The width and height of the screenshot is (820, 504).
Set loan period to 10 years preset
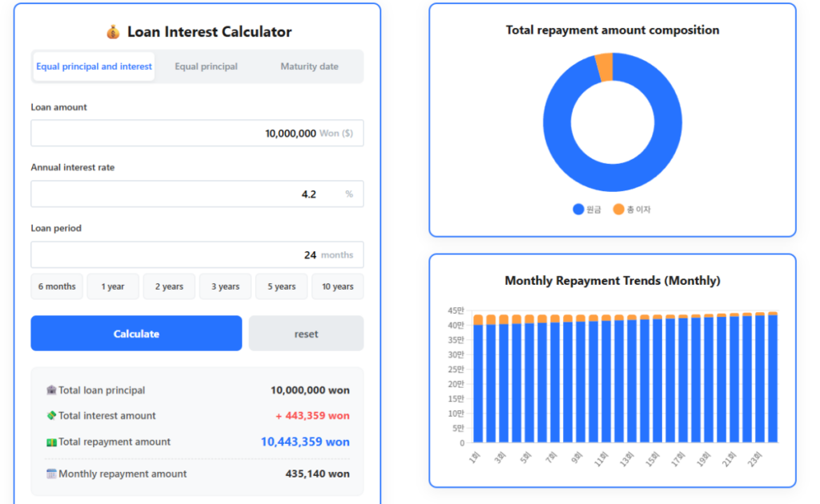(x=337, y=286)
